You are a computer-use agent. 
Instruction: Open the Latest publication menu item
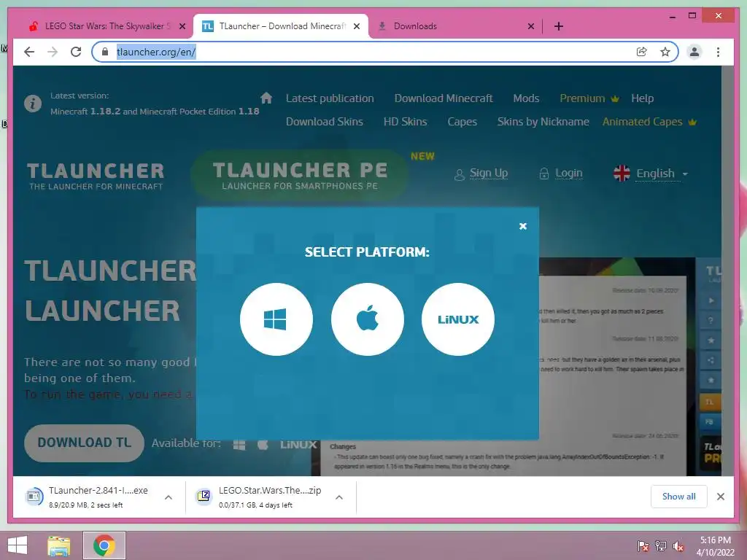tap(330, 98)
